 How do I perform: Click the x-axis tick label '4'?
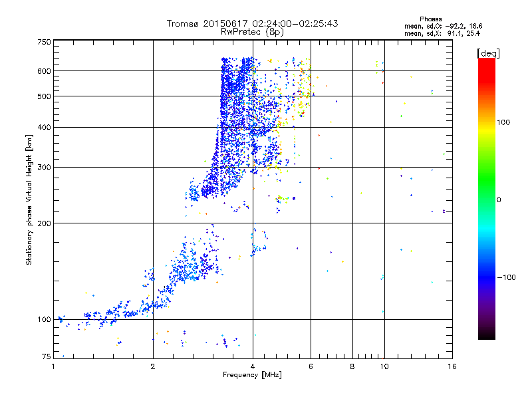click(x=253, y=366)
